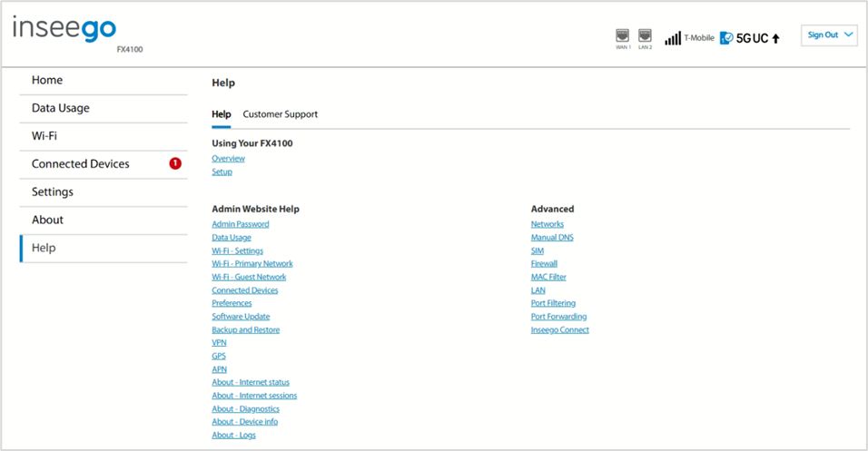Open the Data Usage sidebar item
Screen dimensions: 868x451
coord(104,109)
